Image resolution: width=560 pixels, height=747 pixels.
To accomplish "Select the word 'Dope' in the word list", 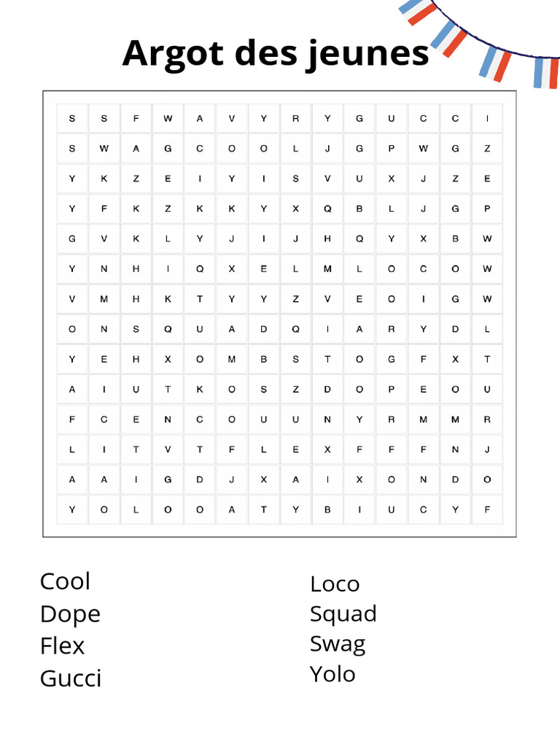I will [x=70, y=614].
